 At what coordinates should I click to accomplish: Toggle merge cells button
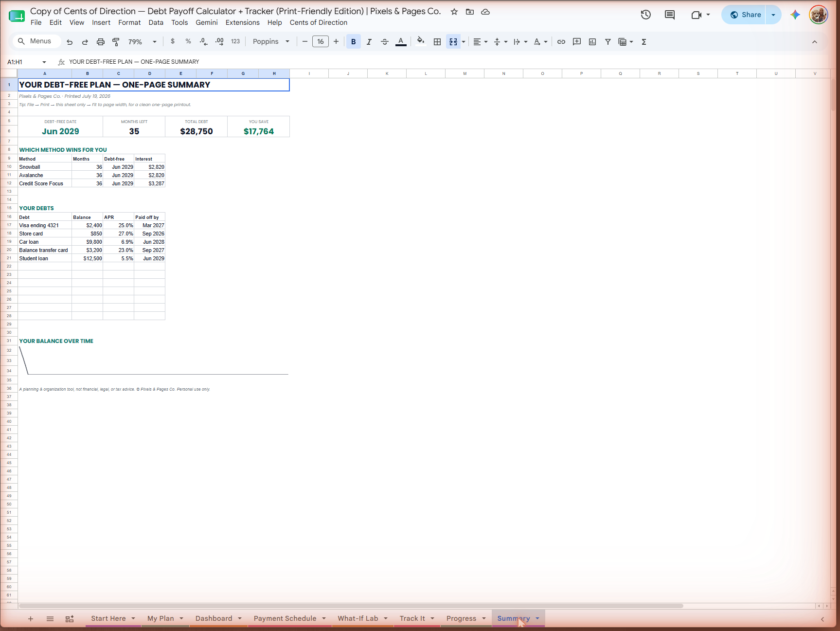click(453, 42)
